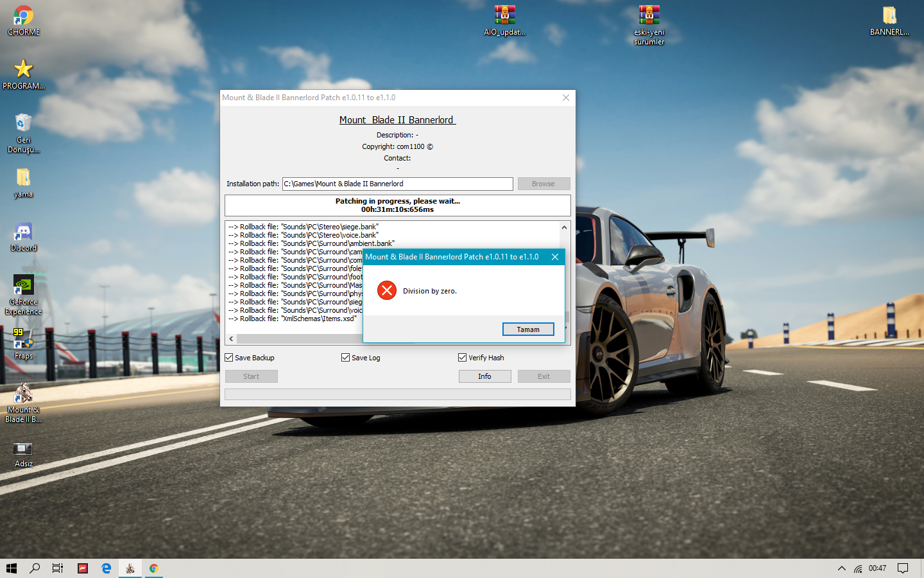Switch to the Bannerlord patcher taskbar icon

coord(130,568)
